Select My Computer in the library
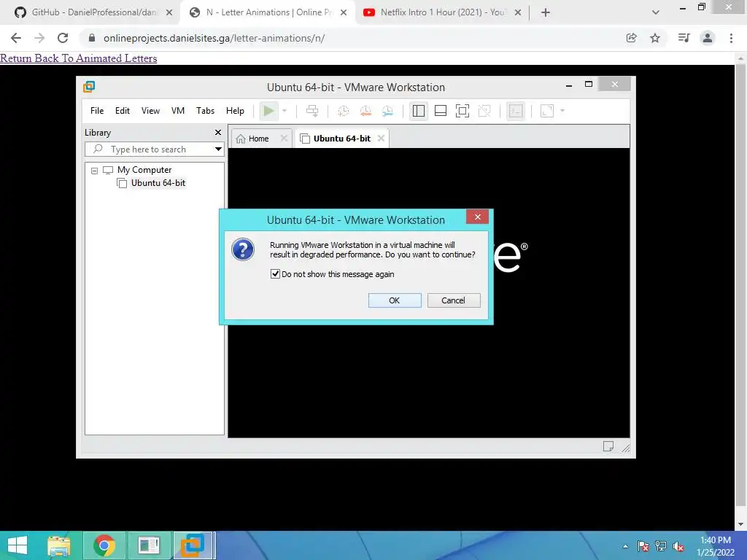 [x=144, y=169]
